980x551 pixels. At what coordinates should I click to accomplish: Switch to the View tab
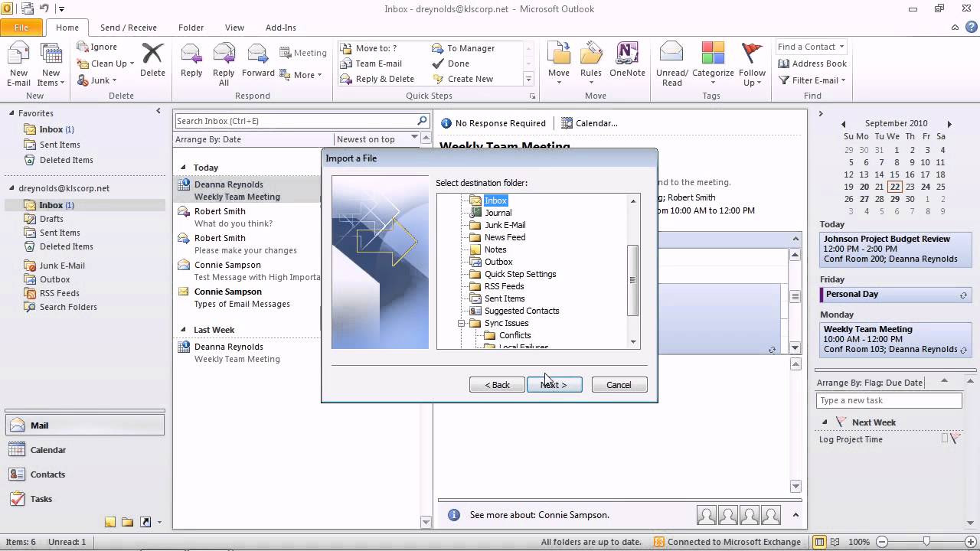pos(234,28)
